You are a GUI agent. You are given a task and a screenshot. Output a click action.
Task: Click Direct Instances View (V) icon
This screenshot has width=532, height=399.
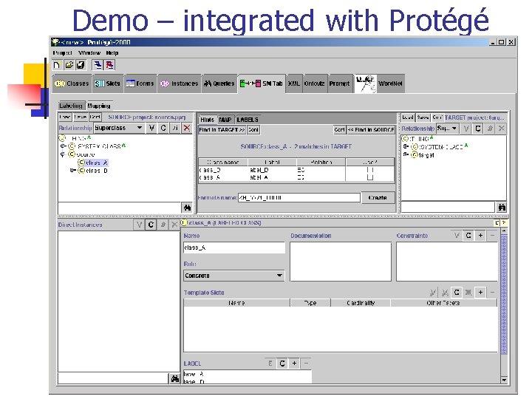tap(139, 225)
